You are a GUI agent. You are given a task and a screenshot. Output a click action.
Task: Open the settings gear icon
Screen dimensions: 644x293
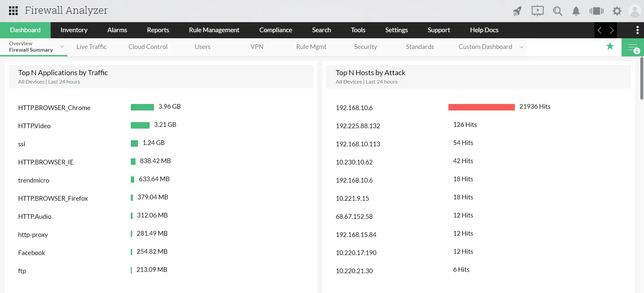point(617,11)
